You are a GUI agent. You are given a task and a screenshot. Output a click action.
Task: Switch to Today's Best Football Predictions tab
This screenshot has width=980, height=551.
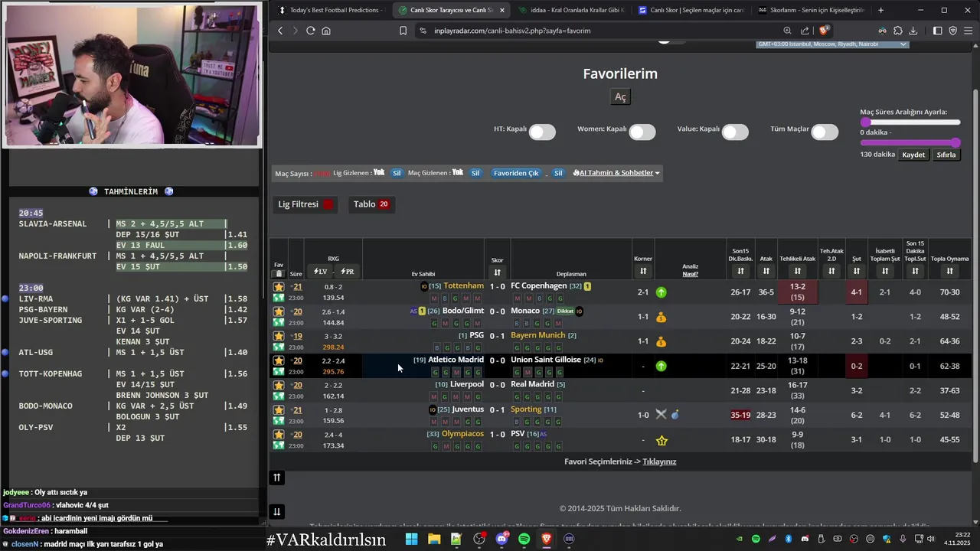(x=330, y=10)
